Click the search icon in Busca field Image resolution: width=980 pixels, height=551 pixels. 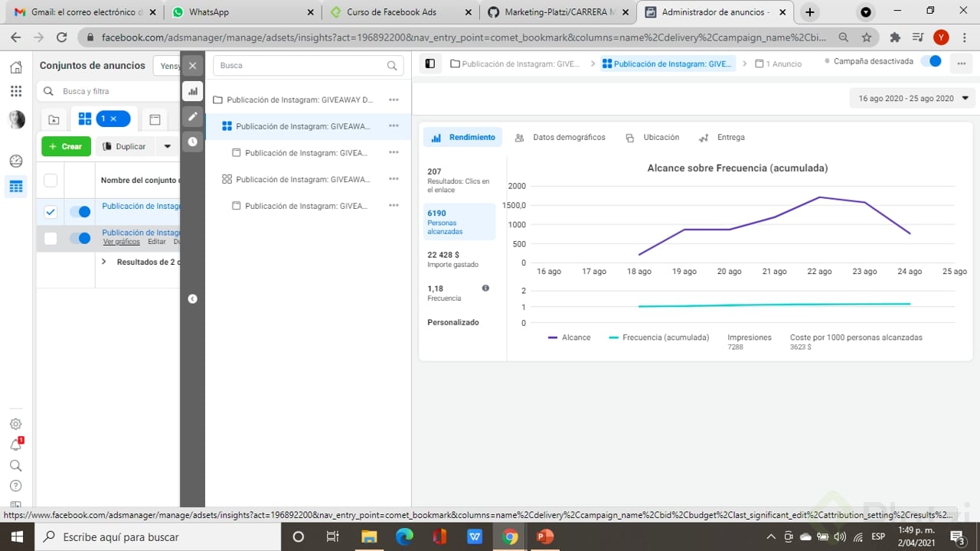pyautogui.click(x=392, y=66)
